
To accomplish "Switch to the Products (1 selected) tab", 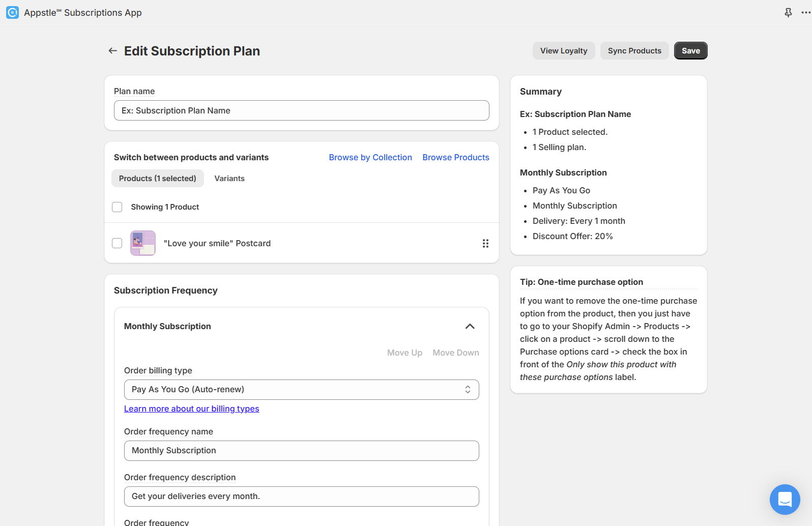I will (158, 179).
